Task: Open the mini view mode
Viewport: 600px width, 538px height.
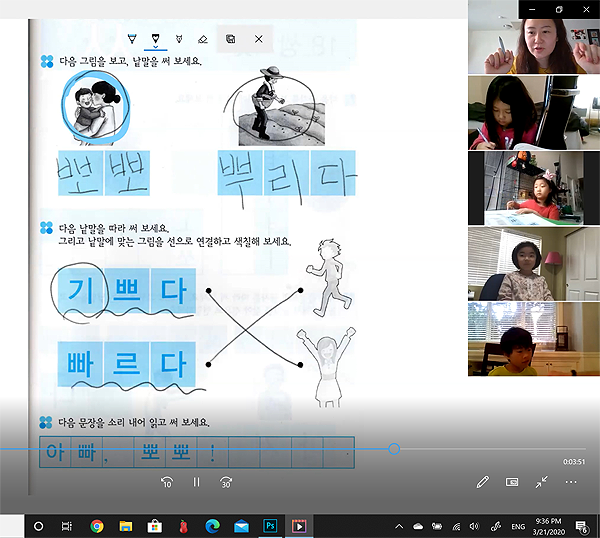Action: pyautogui.click(x=512, y=482)
